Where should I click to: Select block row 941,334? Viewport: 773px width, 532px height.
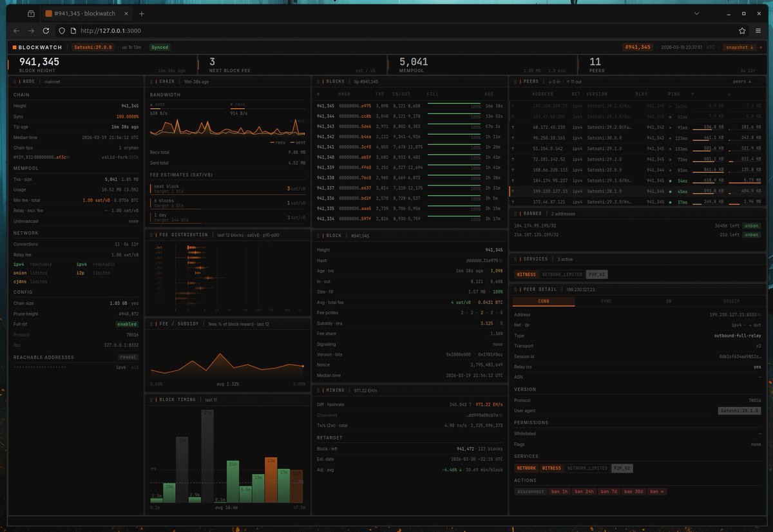point(409,218)
